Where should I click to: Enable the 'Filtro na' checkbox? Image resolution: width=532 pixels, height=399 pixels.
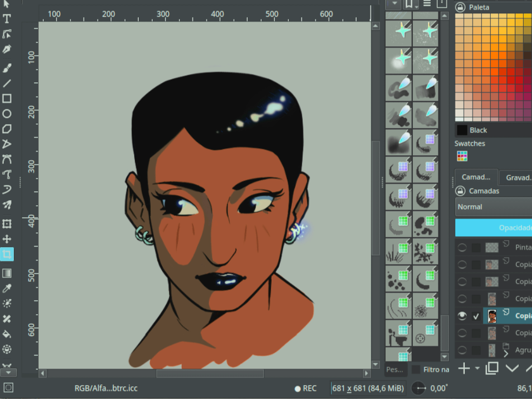(416, 369)
